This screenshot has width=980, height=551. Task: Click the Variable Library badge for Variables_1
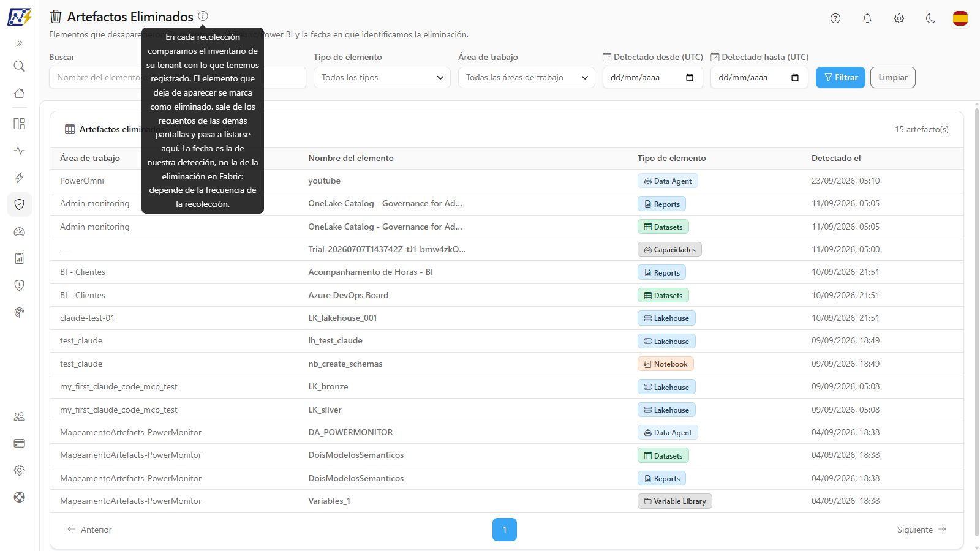click(675, 501)
